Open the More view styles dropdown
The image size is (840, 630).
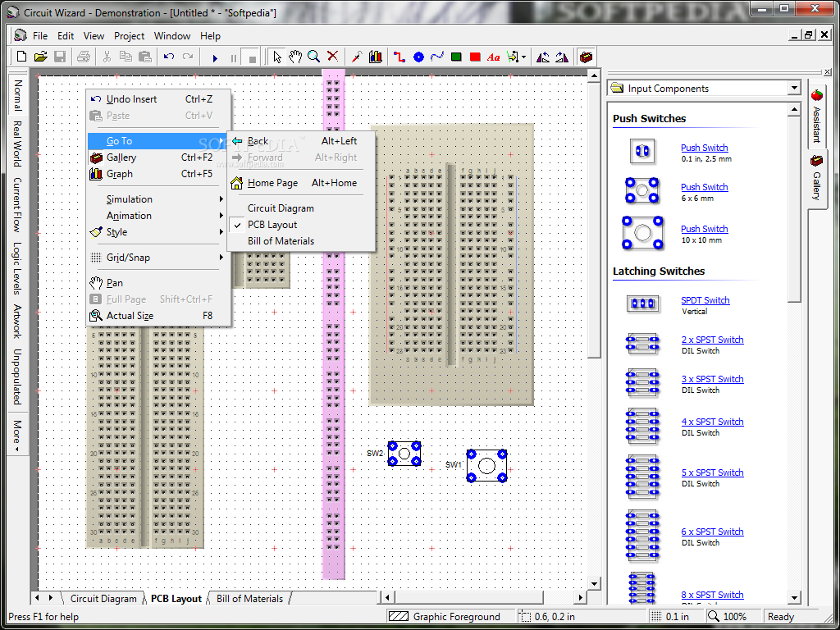click(17, 436)
